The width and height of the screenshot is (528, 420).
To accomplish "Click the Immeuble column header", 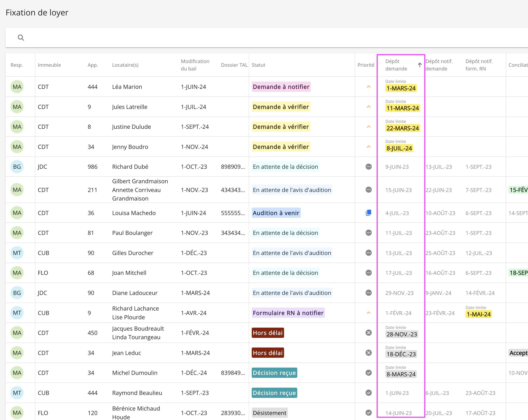I will click(49, 65).
